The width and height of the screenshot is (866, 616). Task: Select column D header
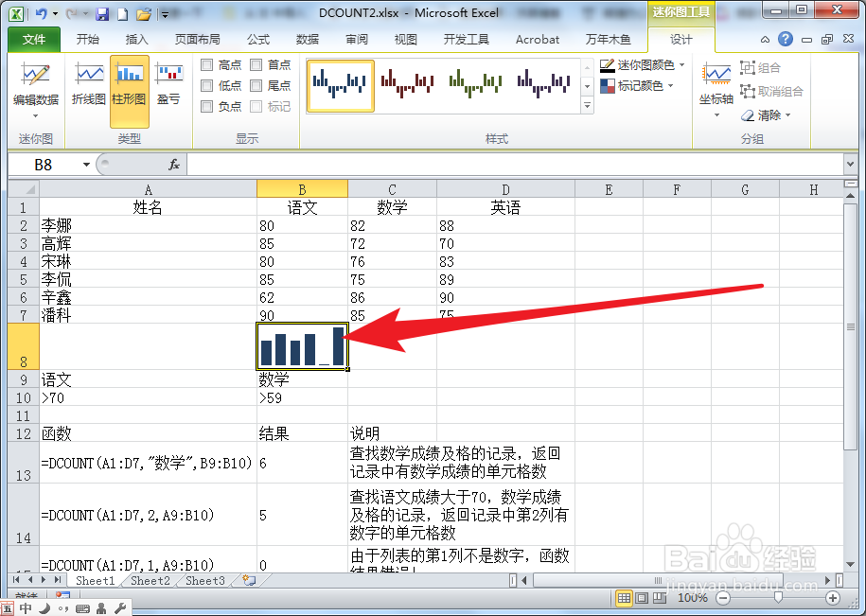(x=505, y=189)
